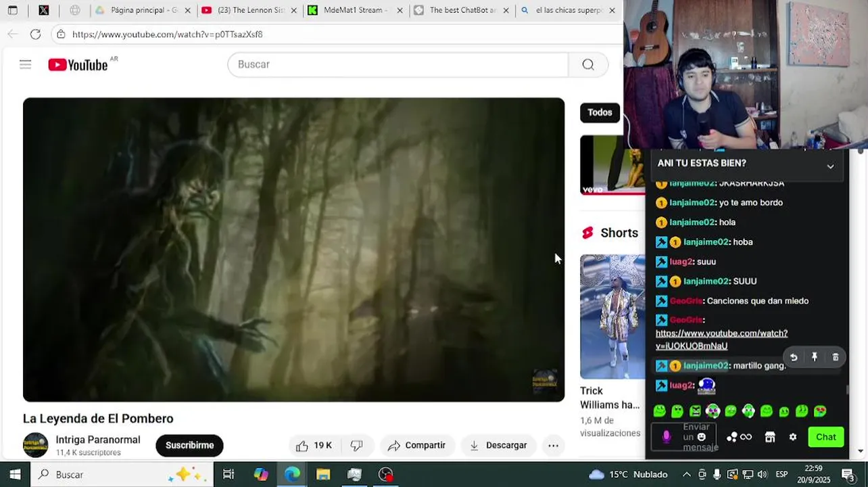Screen dimensions: 868x487
Task: Open the chat shop storefront icon
Action: click(x=770, y=437)
